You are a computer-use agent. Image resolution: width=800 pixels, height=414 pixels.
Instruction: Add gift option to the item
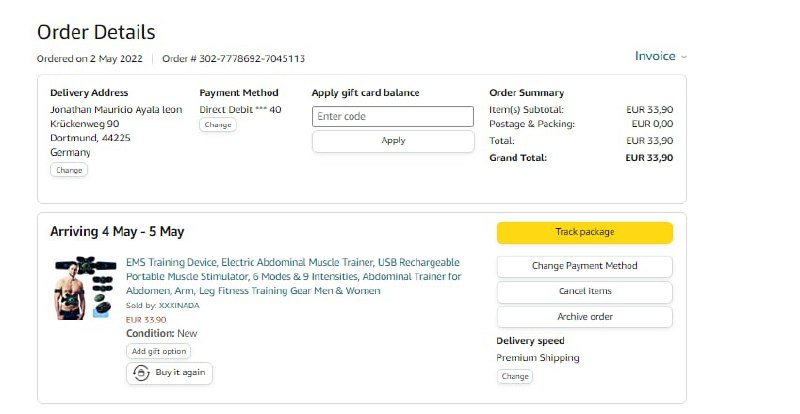[x=158, y=351]
